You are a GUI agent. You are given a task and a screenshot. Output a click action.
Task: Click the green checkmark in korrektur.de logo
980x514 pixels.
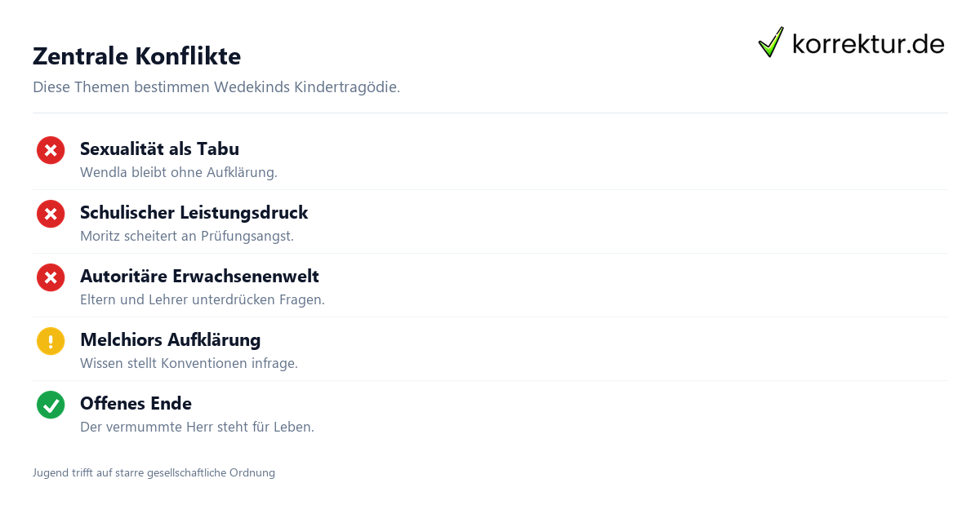pos(771,42)
